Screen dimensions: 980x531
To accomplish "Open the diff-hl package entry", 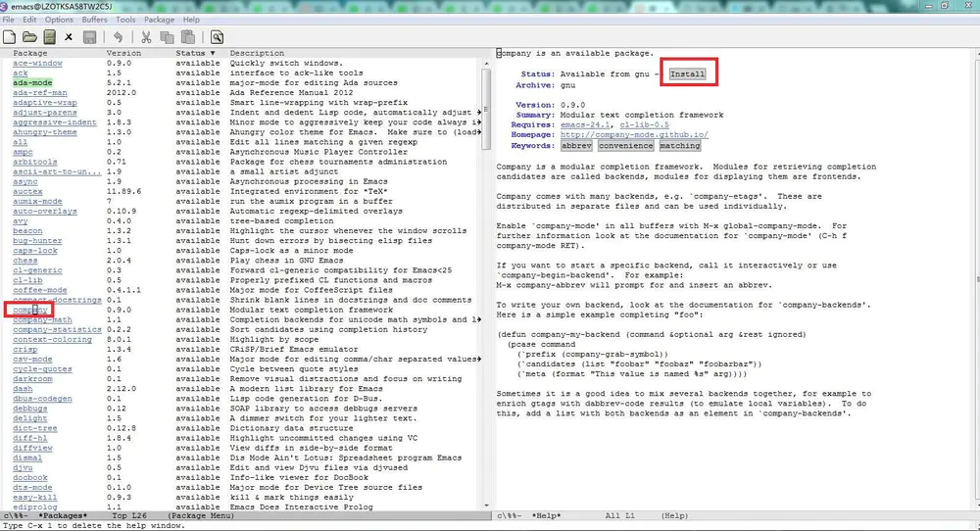I will (x=30, y=439).
